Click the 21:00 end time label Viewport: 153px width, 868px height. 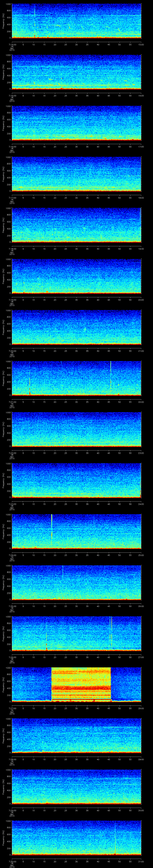pyautogui.click(x=141, y=351)
